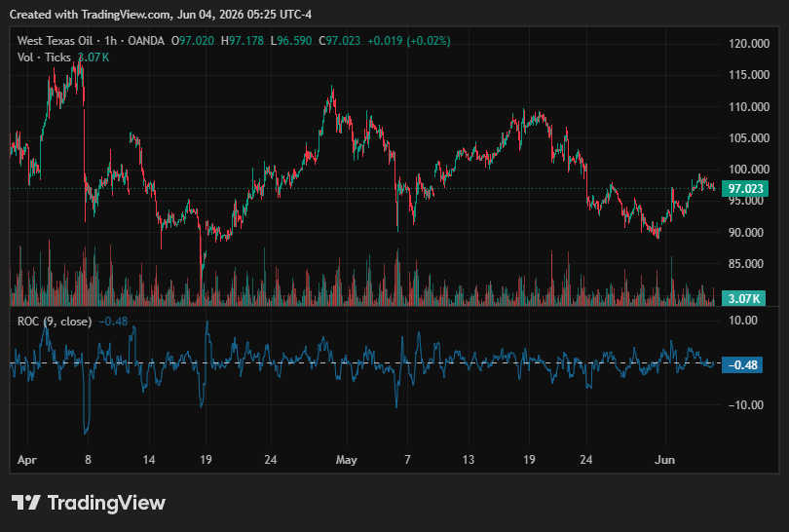This screenshot has height=532, width=789.
Task: Click the ROC (9, close) indicator label
Action: (55, 322)
